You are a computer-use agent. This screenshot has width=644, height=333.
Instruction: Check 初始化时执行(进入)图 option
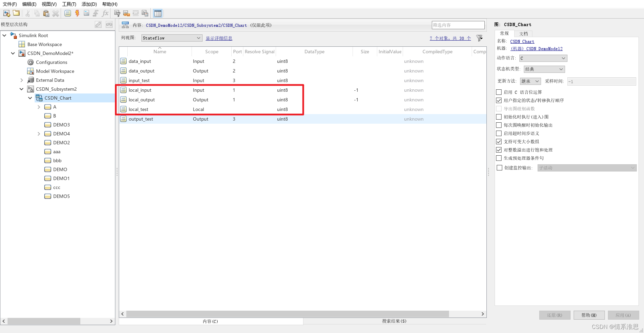tap(499, 117)
